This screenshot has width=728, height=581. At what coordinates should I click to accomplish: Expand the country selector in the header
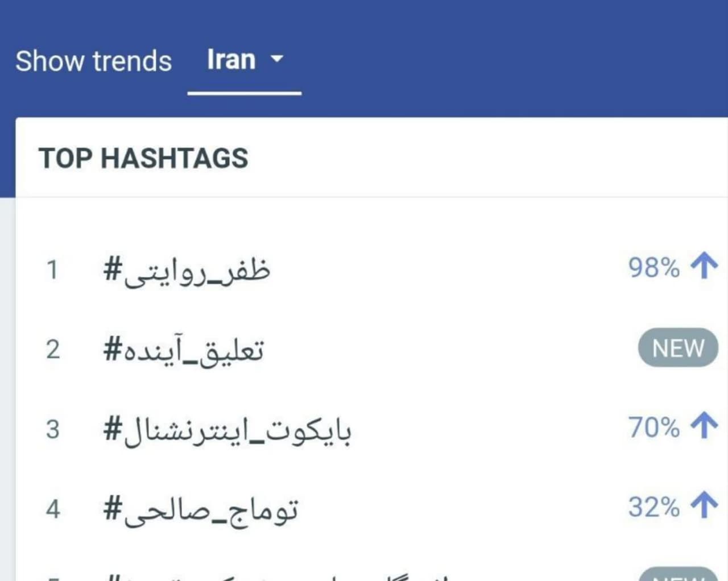245,60
